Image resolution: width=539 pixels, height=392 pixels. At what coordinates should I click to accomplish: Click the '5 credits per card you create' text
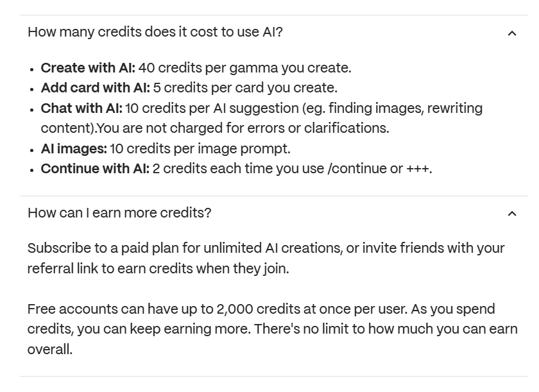[x=245, y=88]
